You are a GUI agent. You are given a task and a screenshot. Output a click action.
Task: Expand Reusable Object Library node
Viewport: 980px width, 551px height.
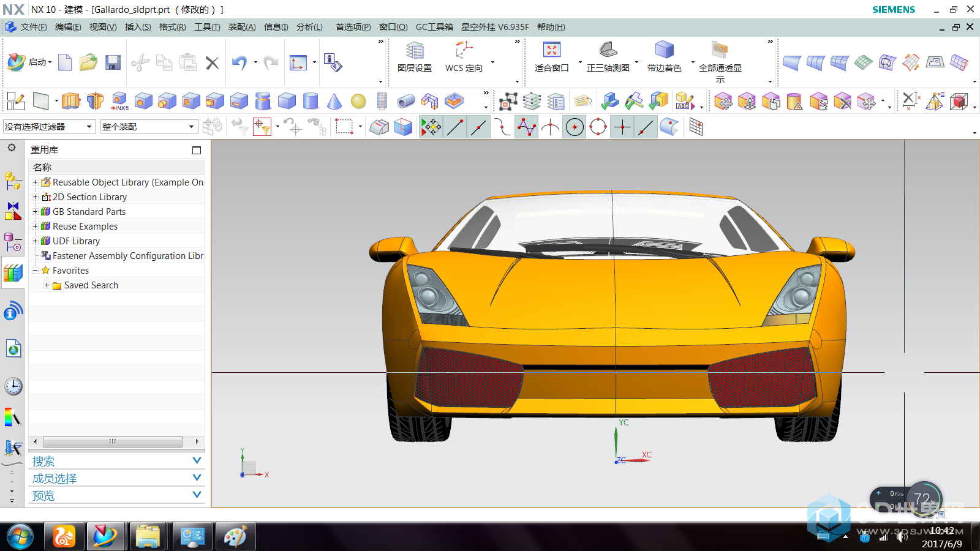(x=35, y=182)
